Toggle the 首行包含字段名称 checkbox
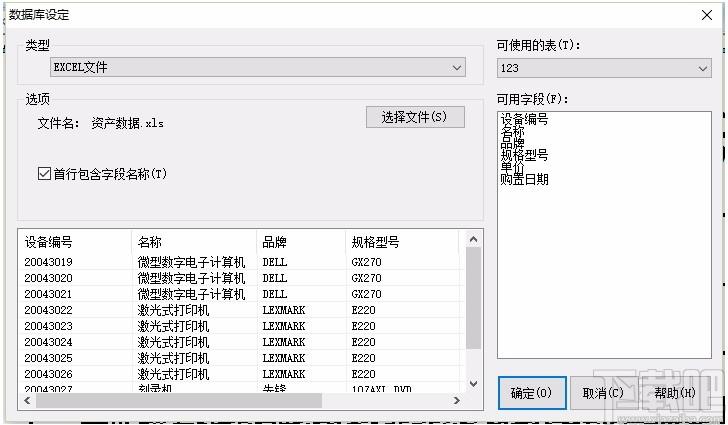The height and width of the screenshot is (425, 728). [x=44, y=174]
